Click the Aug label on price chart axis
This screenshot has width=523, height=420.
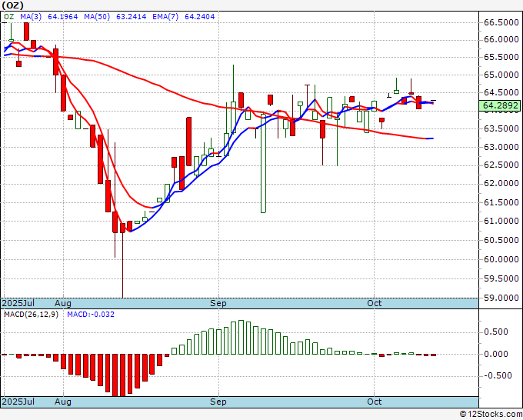point(63,303)
